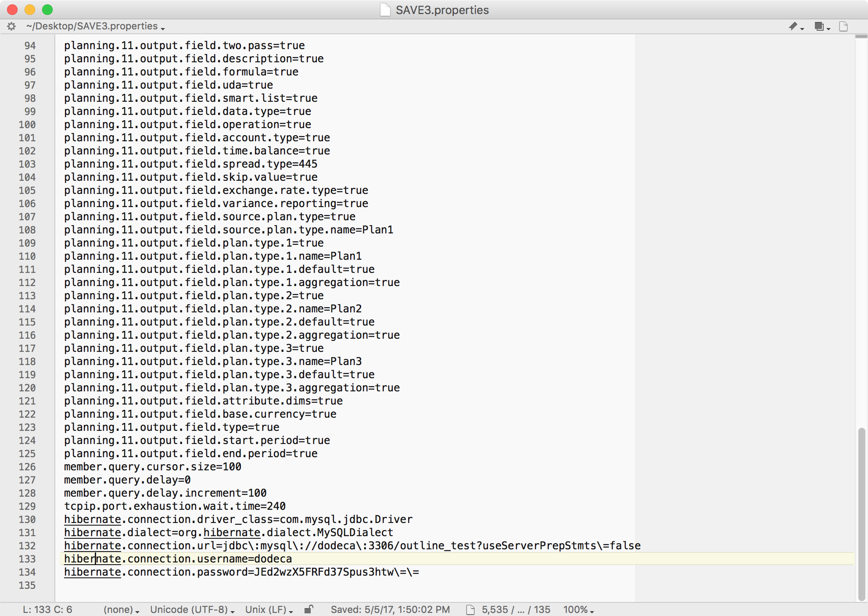
Task: Click the window title SAVE3.properties
Action: (x=442, y=10)
